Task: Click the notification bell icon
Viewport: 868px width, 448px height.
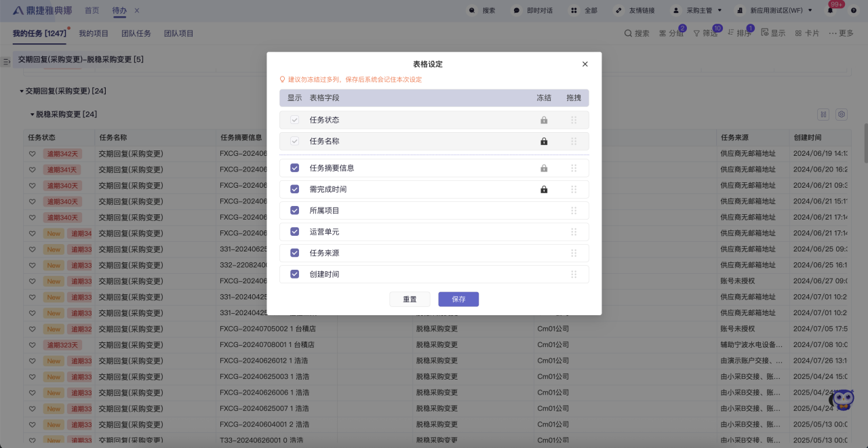Action: tap(830, 11)
